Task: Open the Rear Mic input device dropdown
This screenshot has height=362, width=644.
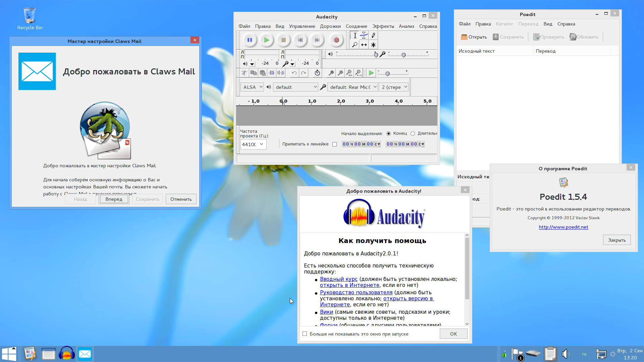Action: click(353, 87)
